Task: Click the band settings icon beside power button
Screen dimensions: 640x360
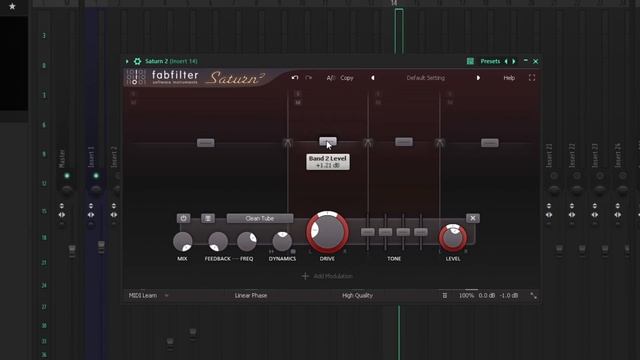Action: [x=208, y=218]
